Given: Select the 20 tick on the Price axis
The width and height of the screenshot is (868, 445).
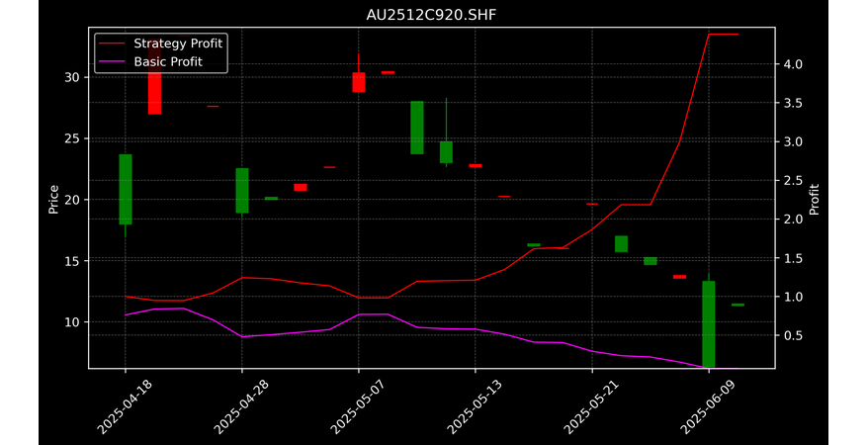Looking at the screenshot, I should [x=72, y=200].
